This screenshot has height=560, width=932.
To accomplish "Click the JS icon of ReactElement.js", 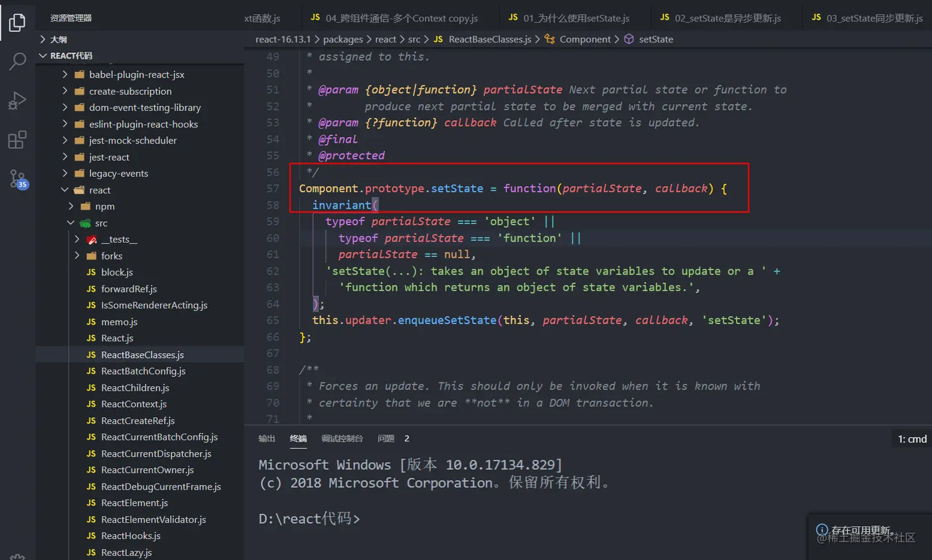I will click(91, 503).
